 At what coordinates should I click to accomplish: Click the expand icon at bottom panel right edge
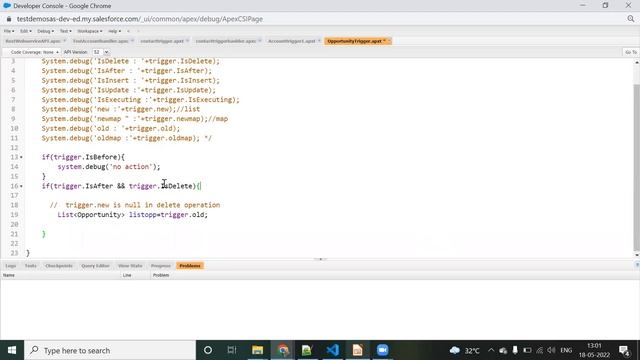637,265
